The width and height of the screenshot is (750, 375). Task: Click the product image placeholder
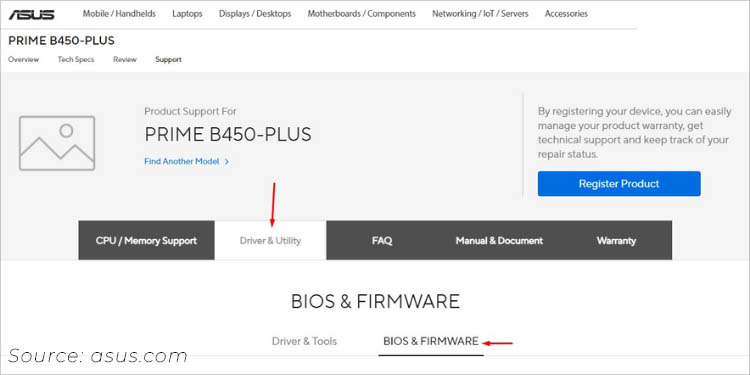pos(57,143)
